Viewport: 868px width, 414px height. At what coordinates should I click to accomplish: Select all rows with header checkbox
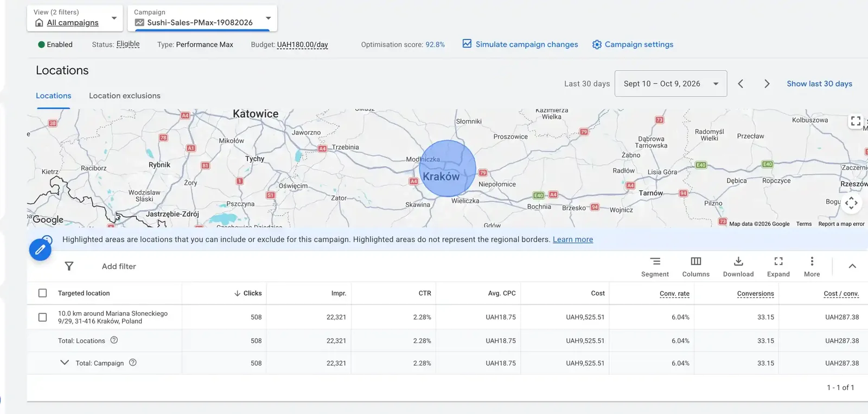click(x=43, y=293)
